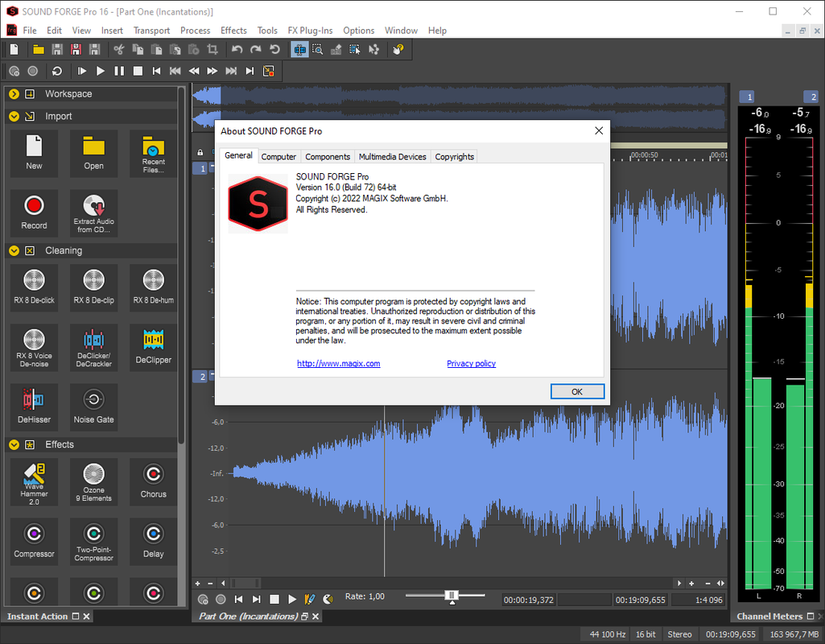
Task: Switch to the Multimedia Devices tab
Action: [393, 157]
